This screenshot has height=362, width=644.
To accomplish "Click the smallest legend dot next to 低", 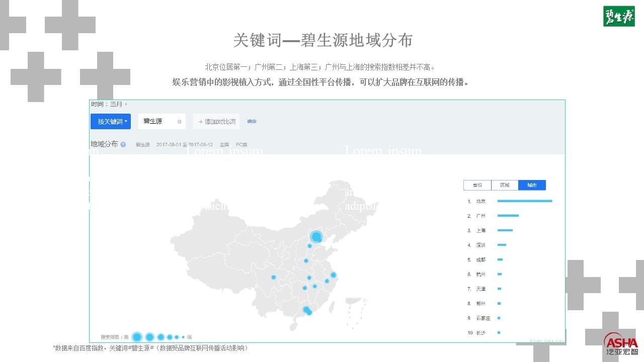I will pyautogui.click(x=183, y=337).
